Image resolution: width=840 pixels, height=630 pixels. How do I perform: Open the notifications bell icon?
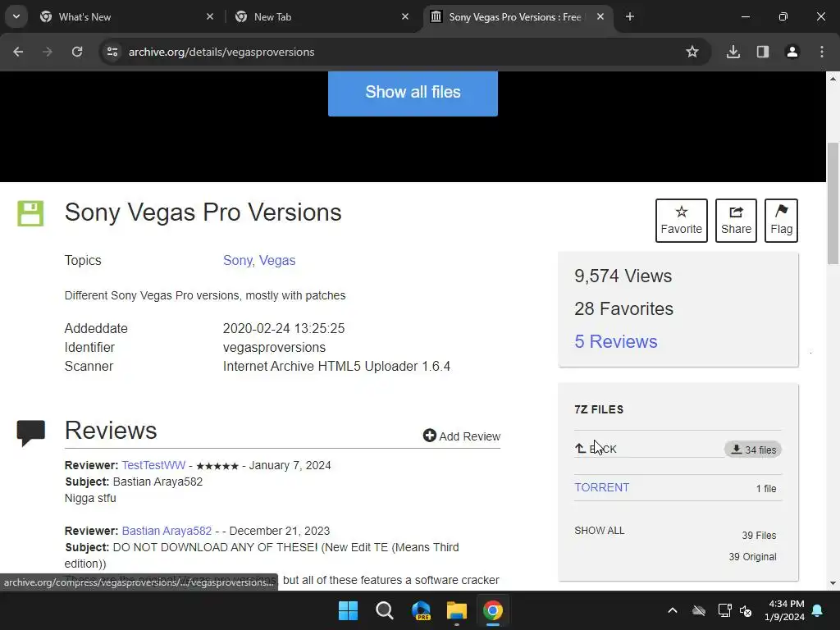818,610
